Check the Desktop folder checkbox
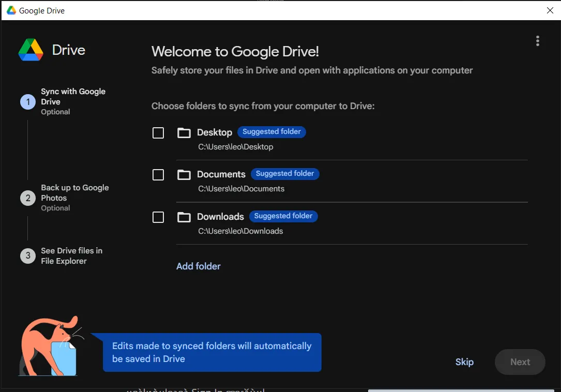Viewport: 561px width, 392px height. [x=158, y=133]
